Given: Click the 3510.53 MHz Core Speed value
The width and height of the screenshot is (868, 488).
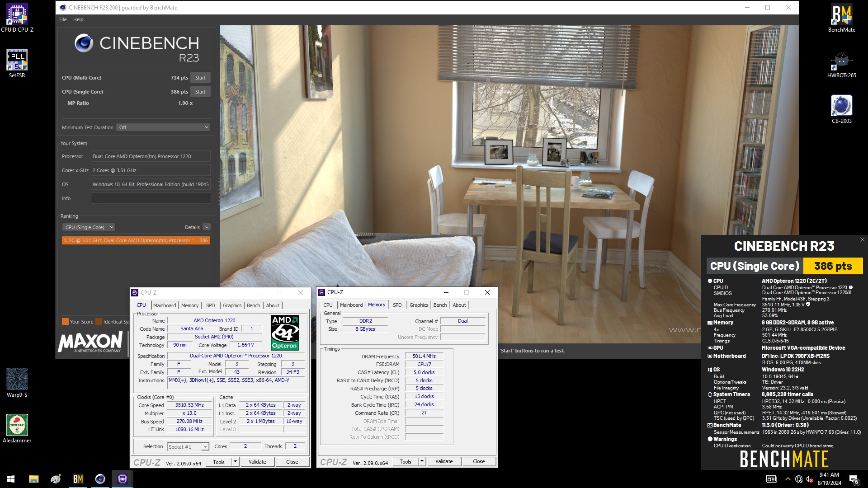Looking at the screenshot, I should (x=189, y=405).
